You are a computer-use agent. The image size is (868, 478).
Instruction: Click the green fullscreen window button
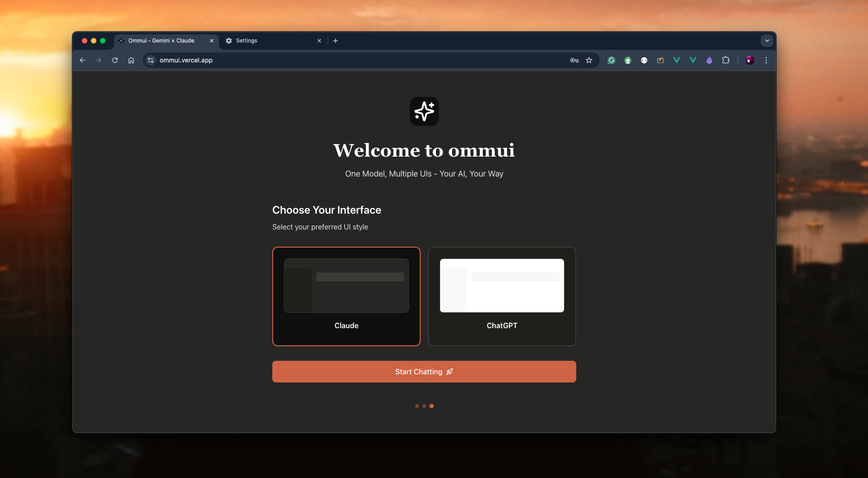tap(103, 41)
